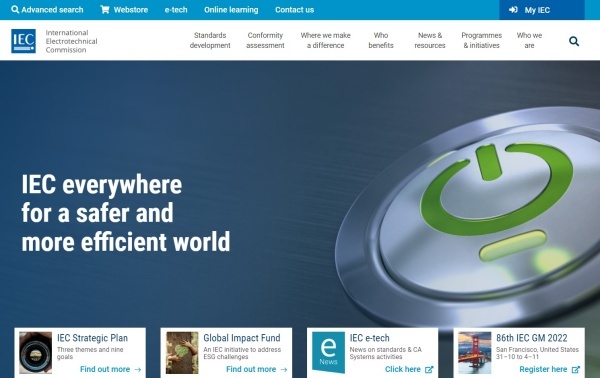Click the IEC logo in the header
The height and width of the screenshot is (378, 600).
tap(23, 41)
